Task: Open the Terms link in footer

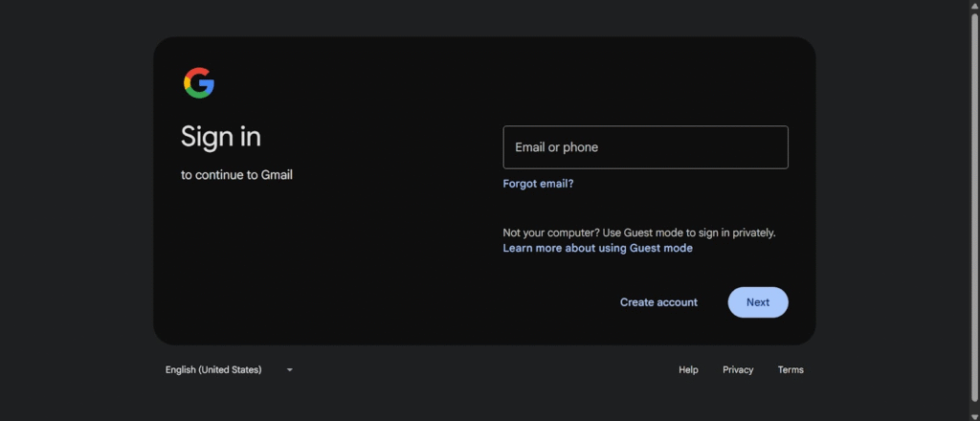Action: (x=790, y=369)
